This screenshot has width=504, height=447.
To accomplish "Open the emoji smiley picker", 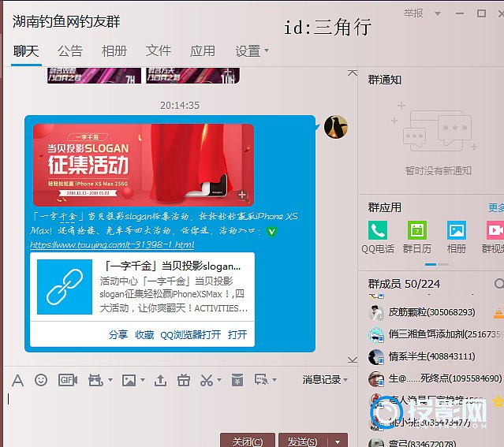I will point(41,380).
